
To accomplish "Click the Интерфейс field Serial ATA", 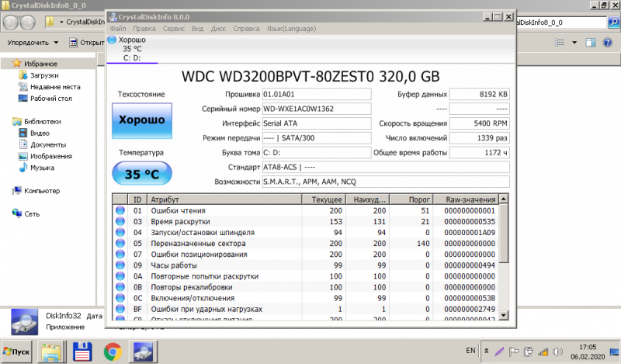I will [x=317, y=123].
